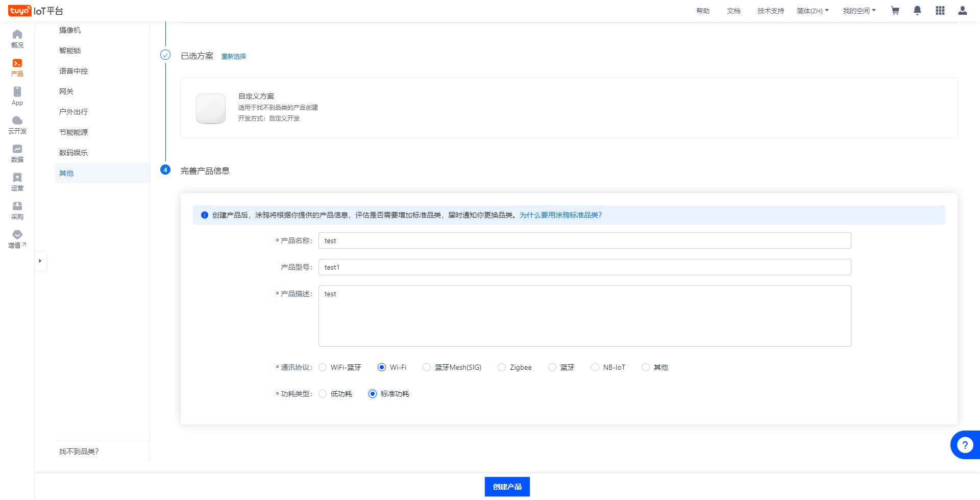980x500 pixels.
Task: Open the 我的空间 dropdown
Action: click(859, 11)
